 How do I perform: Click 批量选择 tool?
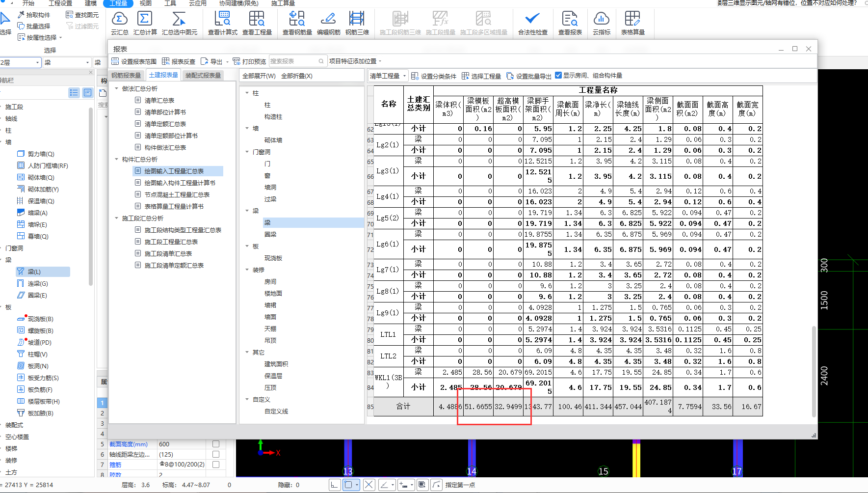(34, 26)
